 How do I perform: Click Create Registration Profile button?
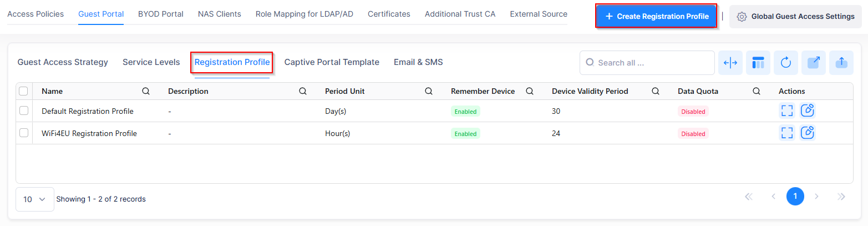[x=657, y=16]
